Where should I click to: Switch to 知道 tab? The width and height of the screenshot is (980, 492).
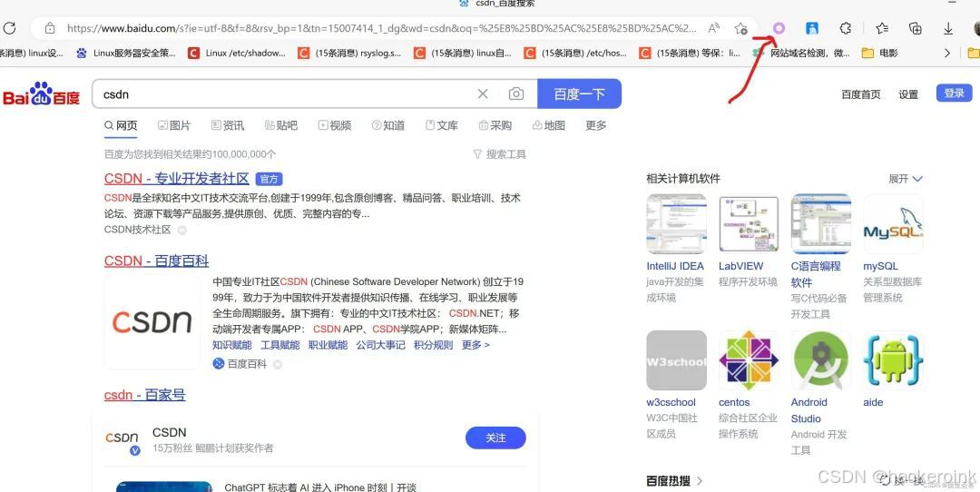coord(388,125)
